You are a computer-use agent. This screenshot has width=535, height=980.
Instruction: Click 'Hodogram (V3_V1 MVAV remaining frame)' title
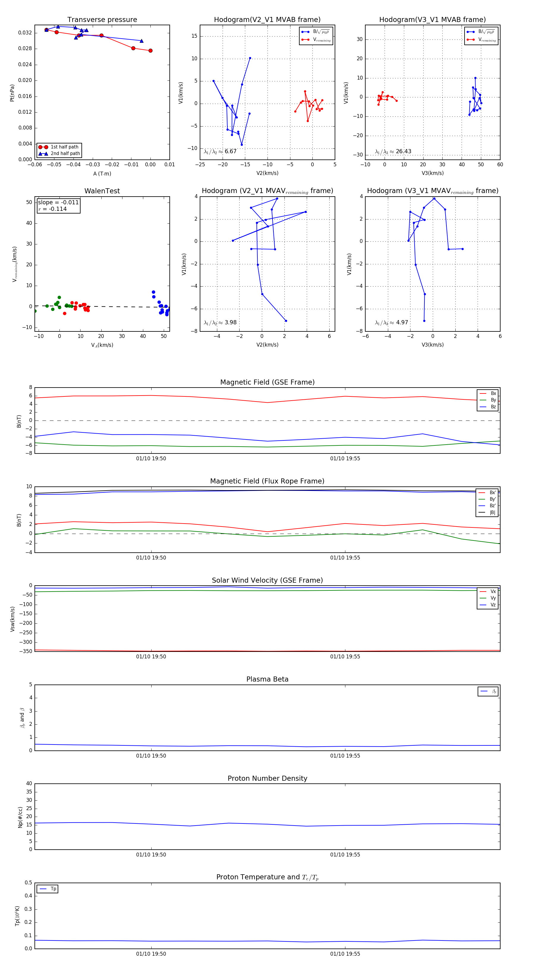pyautogui.click(x=432, y=191)
